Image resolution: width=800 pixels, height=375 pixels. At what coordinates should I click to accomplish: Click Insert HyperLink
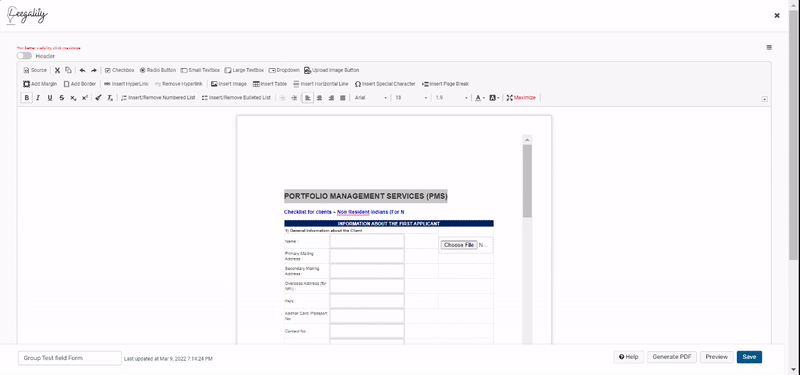[x=126, y=84]
